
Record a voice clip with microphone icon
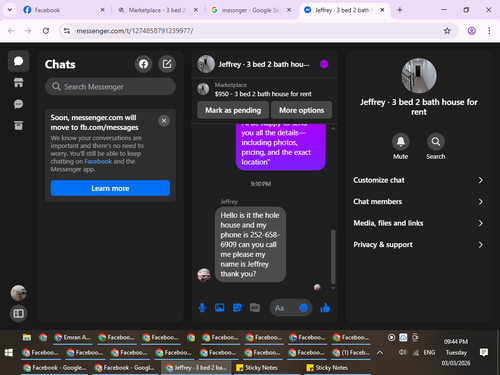click(202, 308)
